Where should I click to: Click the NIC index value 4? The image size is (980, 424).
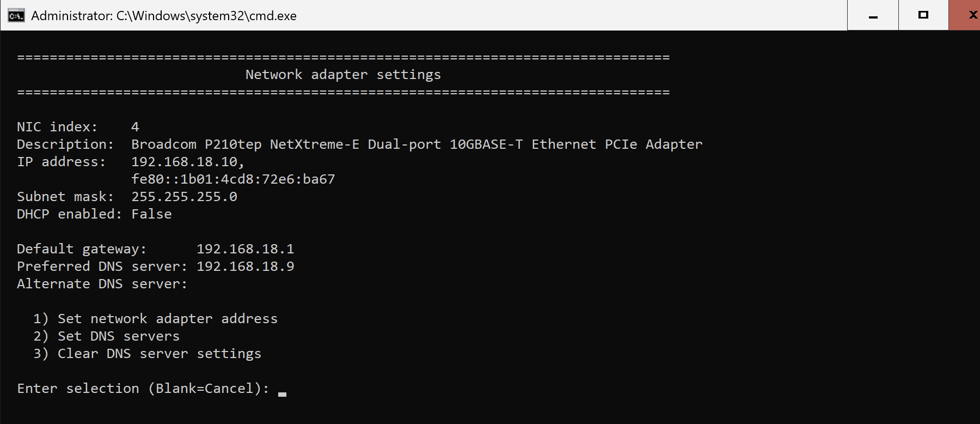(135, 127)
